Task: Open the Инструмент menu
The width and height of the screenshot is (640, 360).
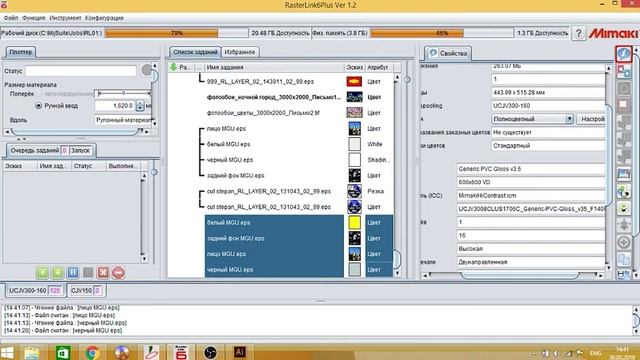Action: 65,18
